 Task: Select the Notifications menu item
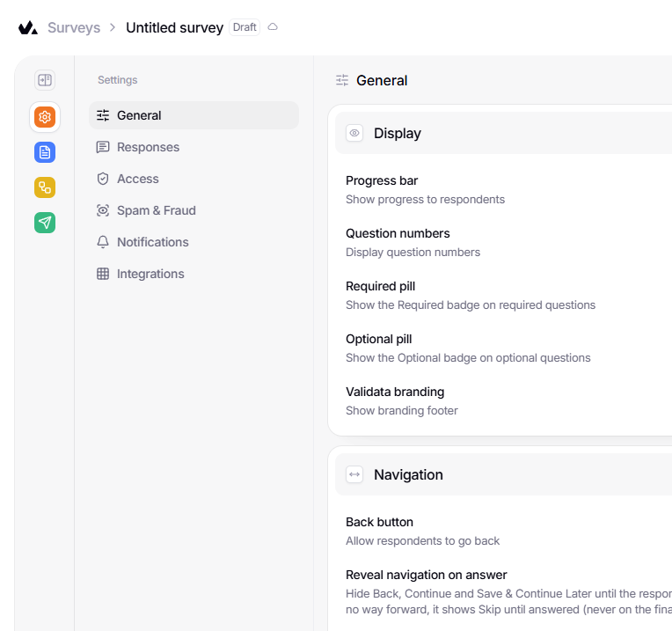(x=194, y=242)
